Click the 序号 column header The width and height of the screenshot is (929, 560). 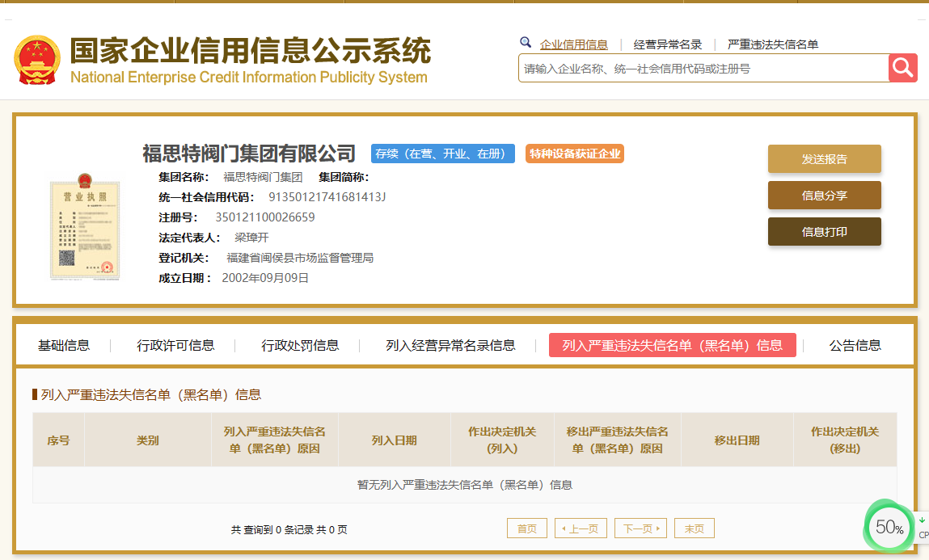pos(59,440)
